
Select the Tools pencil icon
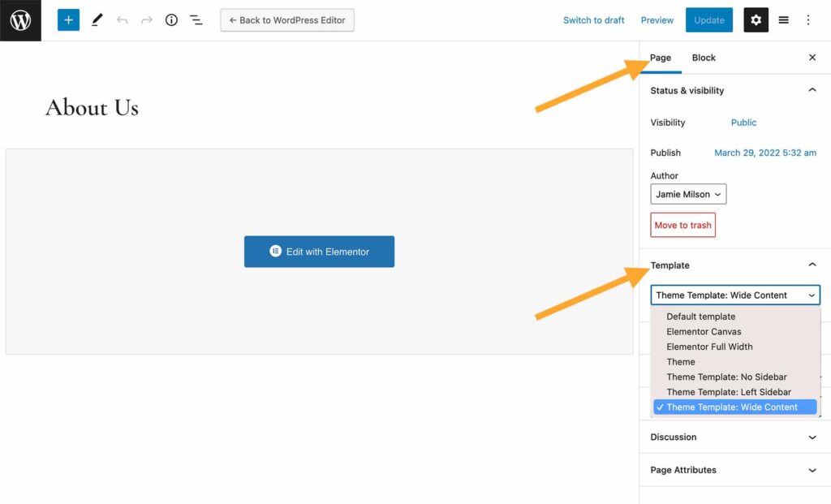coord(97,19)
